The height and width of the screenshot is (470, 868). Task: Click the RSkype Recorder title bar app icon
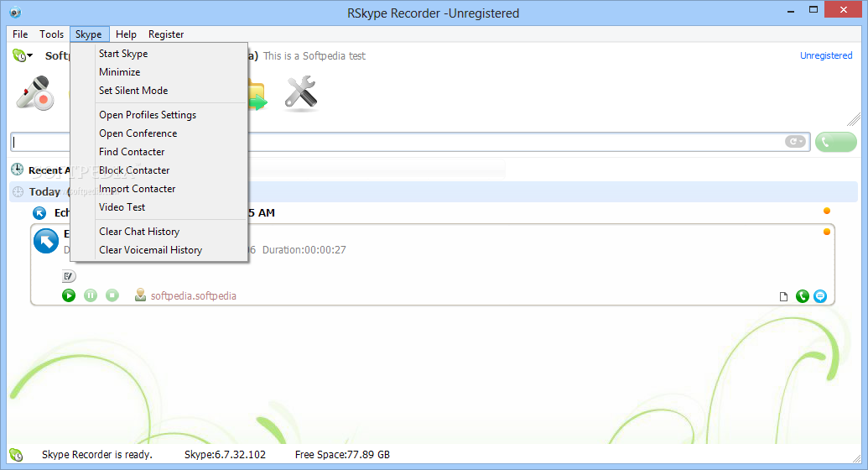pos(15,13)
